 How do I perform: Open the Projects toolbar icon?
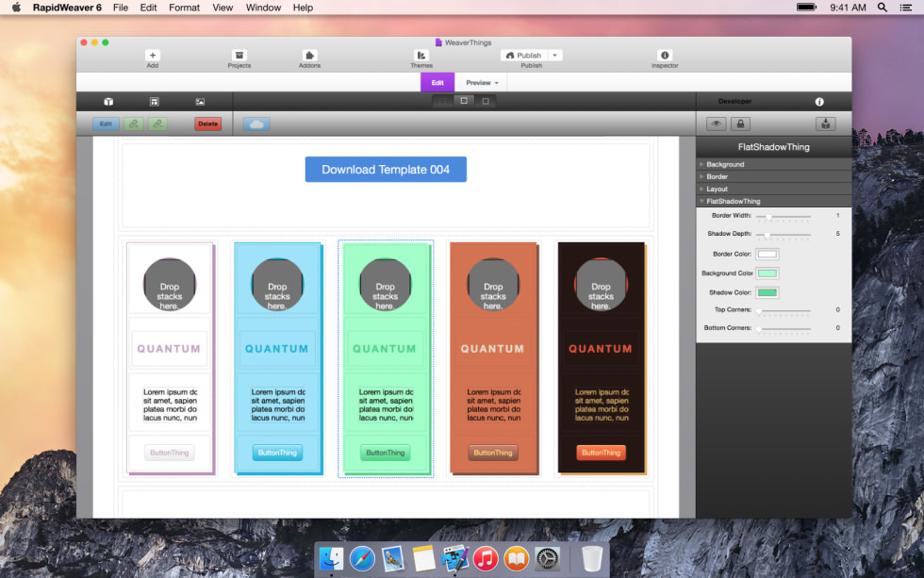click(239, 56)
